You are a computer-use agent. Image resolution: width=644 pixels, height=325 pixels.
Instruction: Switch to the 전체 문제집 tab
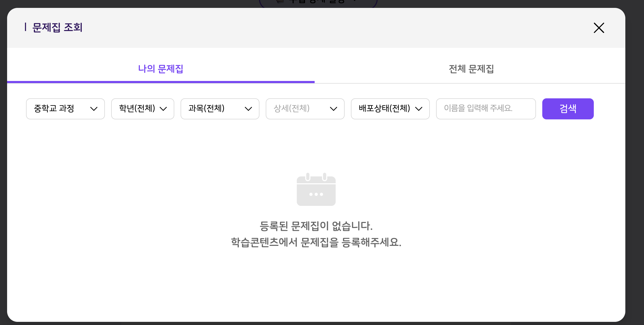pyautogui.click(x=471, y=69)
